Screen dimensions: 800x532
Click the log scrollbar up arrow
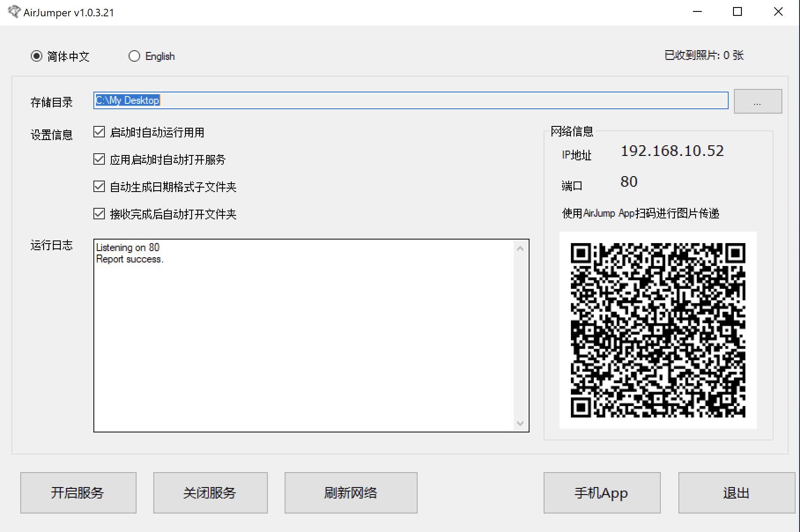tap(521, 248)
